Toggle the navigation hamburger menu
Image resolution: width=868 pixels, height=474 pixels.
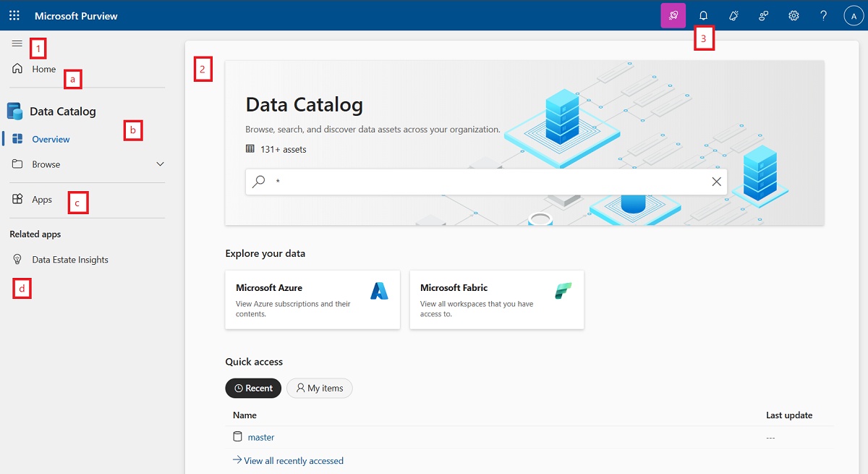click(17, 43)
